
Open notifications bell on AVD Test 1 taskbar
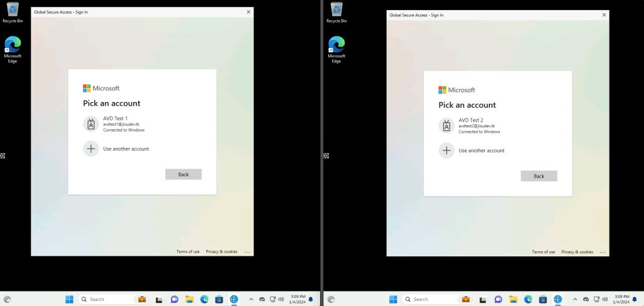(x=311, y=300)
